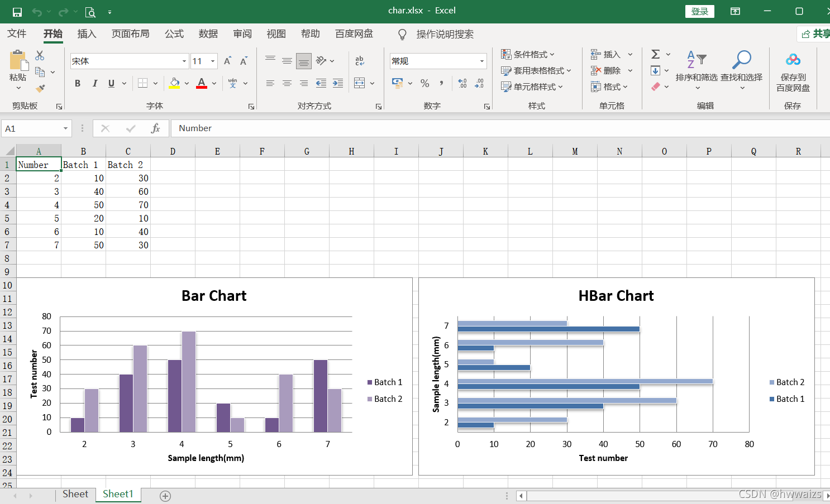Open 单元格样式 cell styles dropdown
This screenshot has width=830, height=504.
(532, 87)
